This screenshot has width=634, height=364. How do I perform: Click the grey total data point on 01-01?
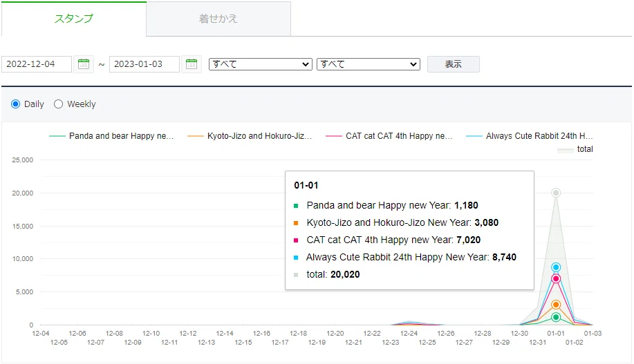click(x=556, y=193)
